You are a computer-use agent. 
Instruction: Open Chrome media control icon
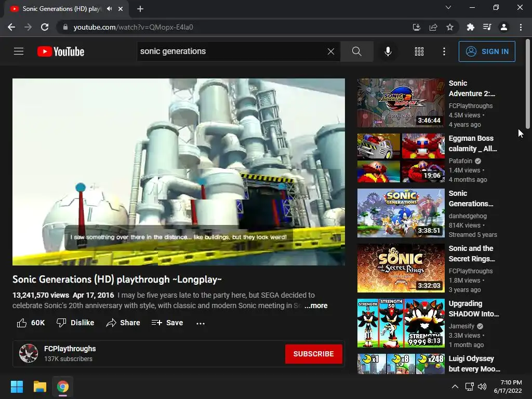tap(487, 27)
